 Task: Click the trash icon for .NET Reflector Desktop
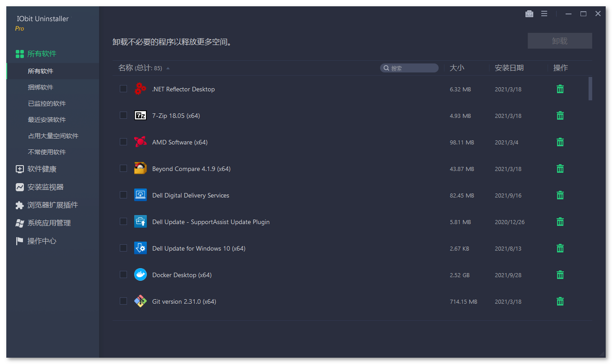(560, 89)
